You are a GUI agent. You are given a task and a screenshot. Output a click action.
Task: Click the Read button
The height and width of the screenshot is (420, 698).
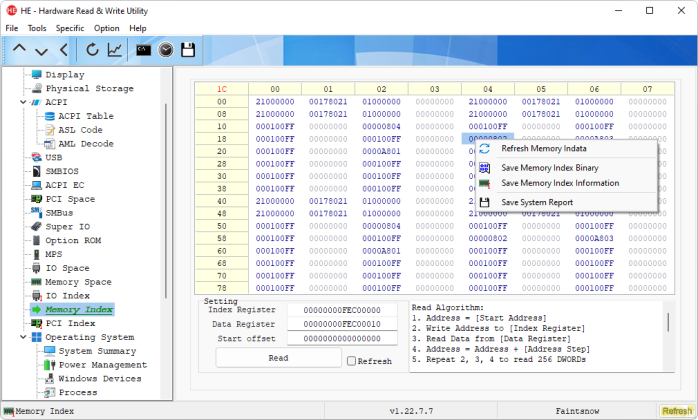[278, 358]
